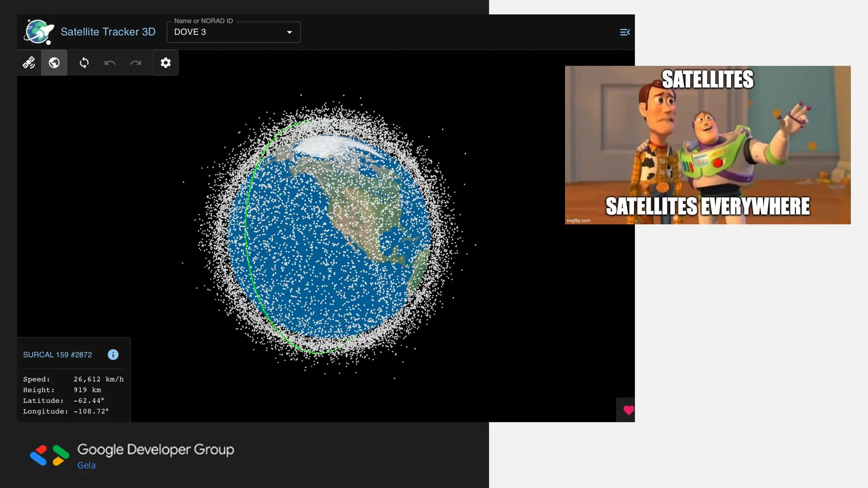
Task: Click the pink heart icon
Action: point(628,410)
